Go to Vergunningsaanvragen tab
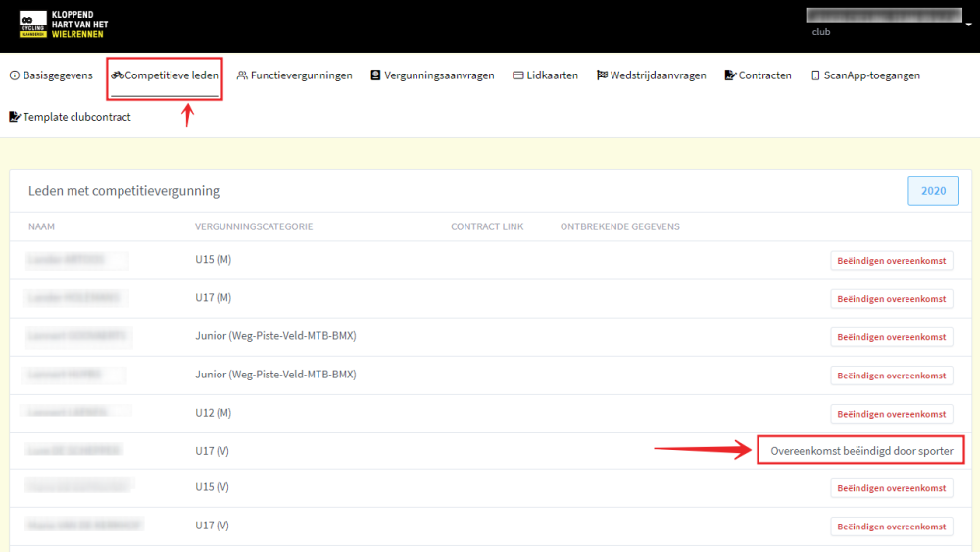 (x=432, y=75)
